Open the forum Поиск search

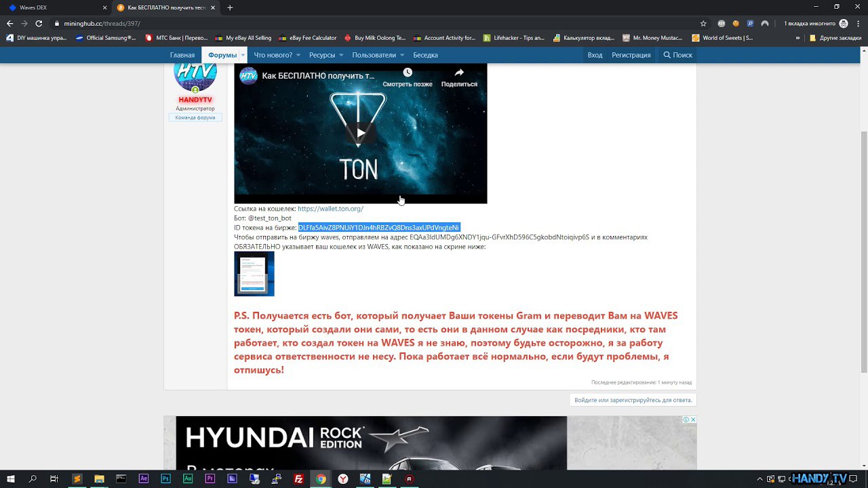tap(678, 55)
